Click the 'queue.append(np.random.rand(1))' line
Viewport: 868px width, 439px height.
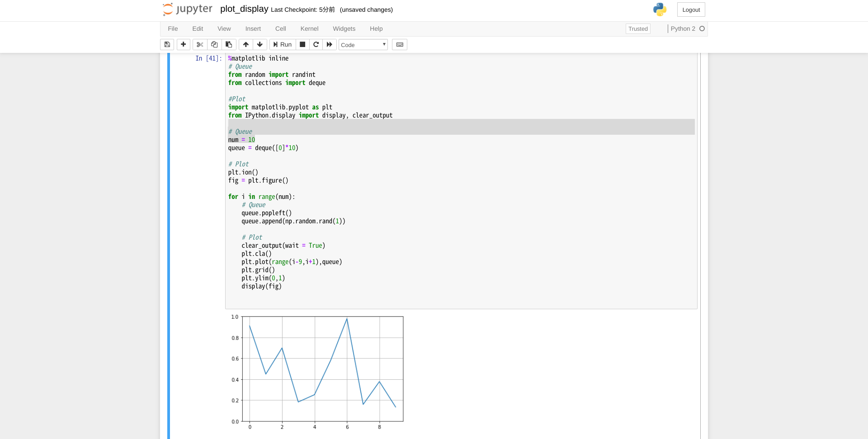point(293,221)
